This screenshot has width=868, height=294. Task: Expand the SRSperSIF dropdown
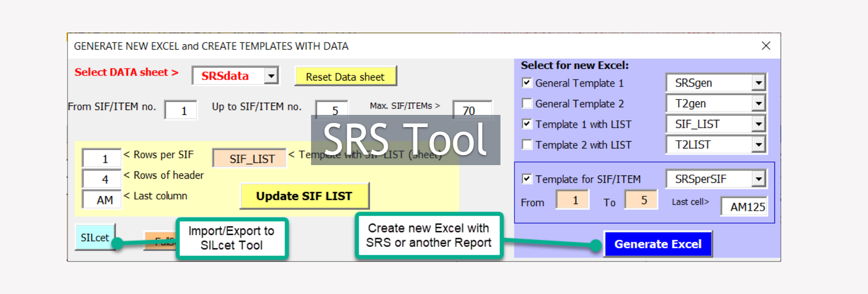coord(758,179)
